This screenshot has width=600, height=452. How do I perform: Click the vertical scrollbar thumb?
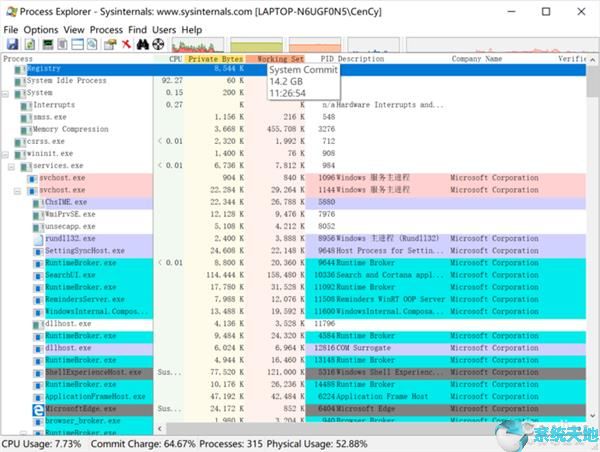click(592, 80)
